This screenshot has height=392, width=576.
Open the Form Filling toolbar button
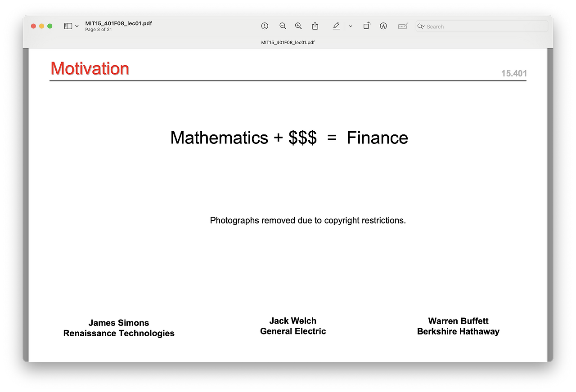[x=403, y=26]
